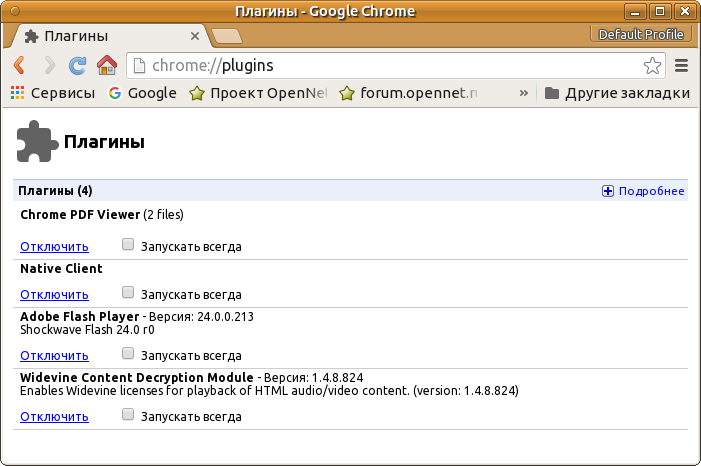This screenshot has width=701, height=466.
Task: Disable Chrome PDF Viewer via Отключить
Action: click(x=55, y=247)
